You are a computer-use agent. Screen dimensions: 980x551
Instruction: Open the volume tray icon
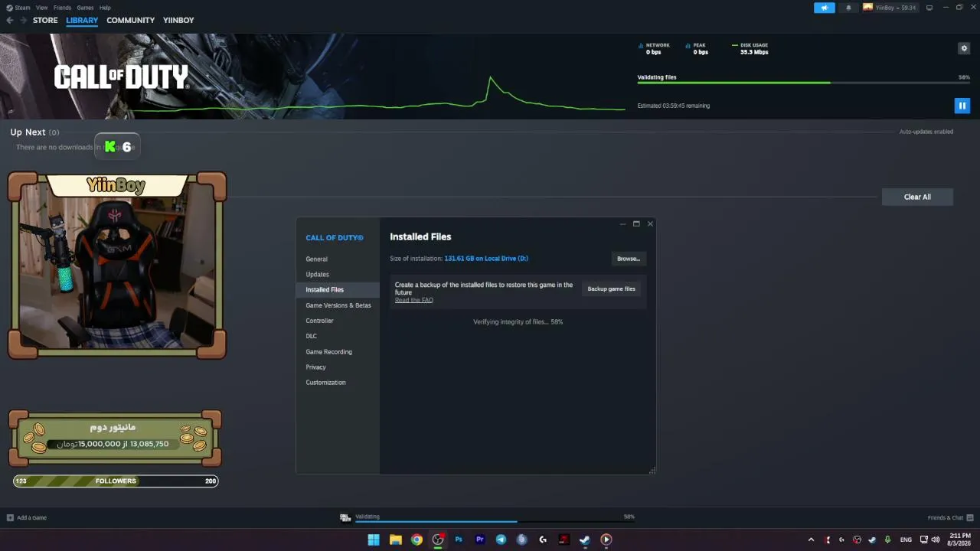tap(935, 540)
